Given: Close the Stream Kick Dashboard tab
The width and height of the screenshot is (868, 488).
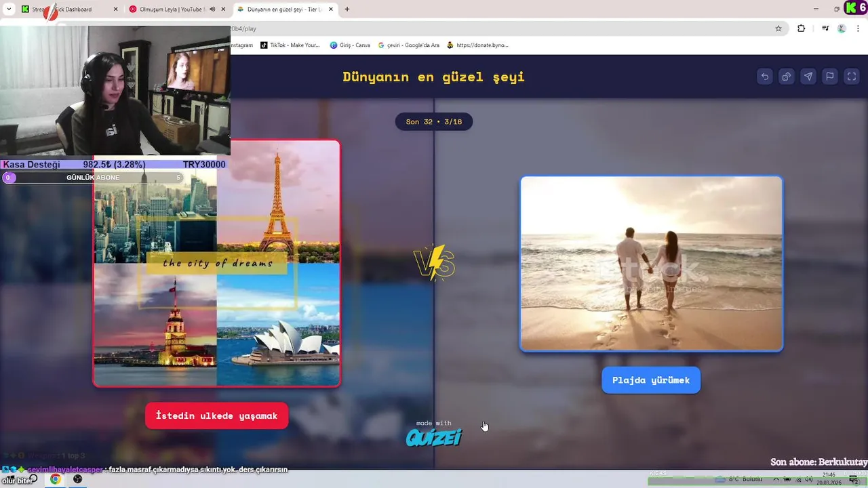Looking at the screenshot, I should tap(115, 9).
